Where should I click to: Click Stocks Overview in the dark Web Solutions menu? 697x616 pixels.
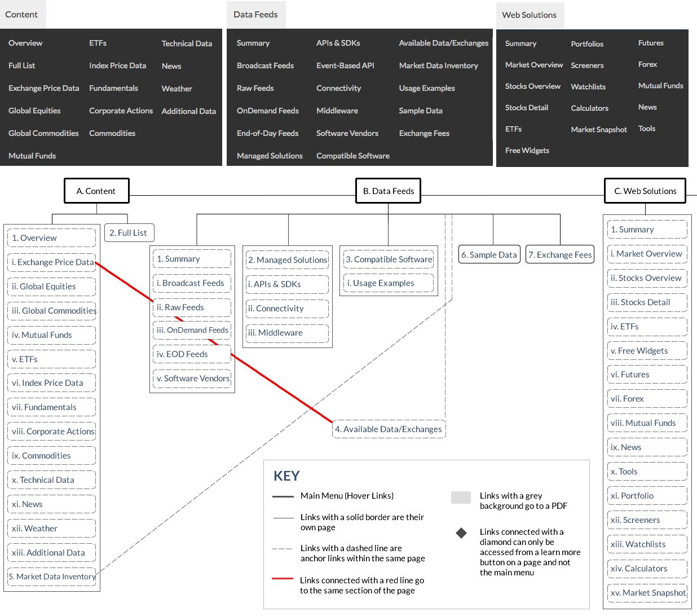point(532,86)
